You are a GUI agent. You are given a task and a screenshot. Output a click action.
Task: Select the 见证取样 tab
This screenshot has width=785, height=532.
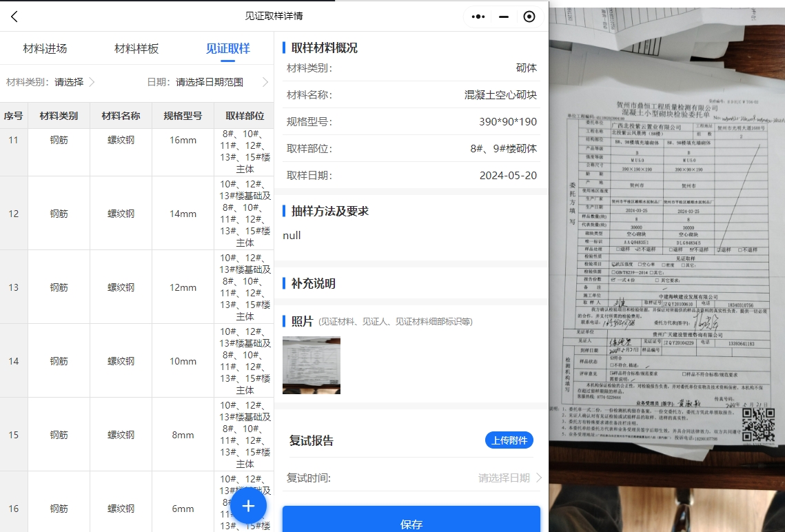coord(228,48)
